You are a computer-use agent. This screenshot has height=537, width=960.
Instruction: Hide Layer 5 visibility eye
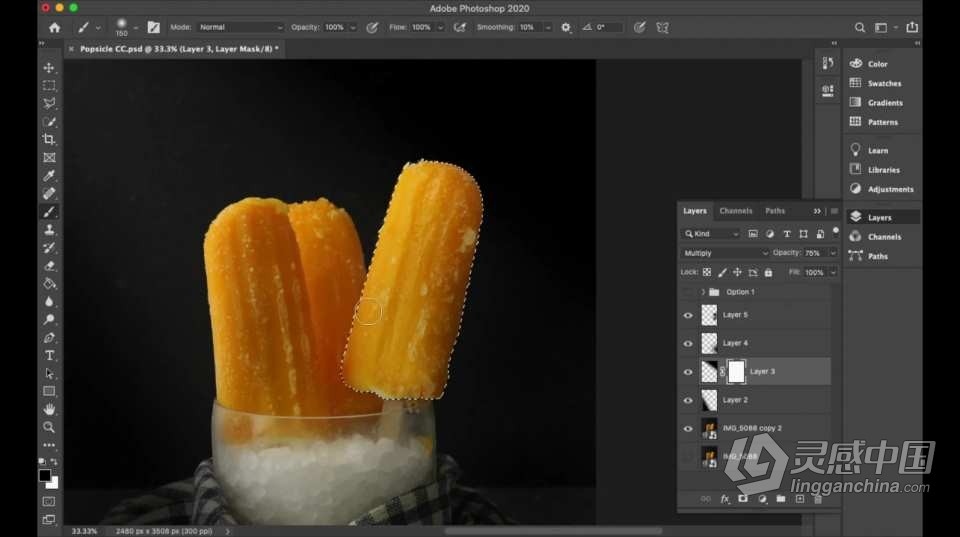click(x=688, y=315)
